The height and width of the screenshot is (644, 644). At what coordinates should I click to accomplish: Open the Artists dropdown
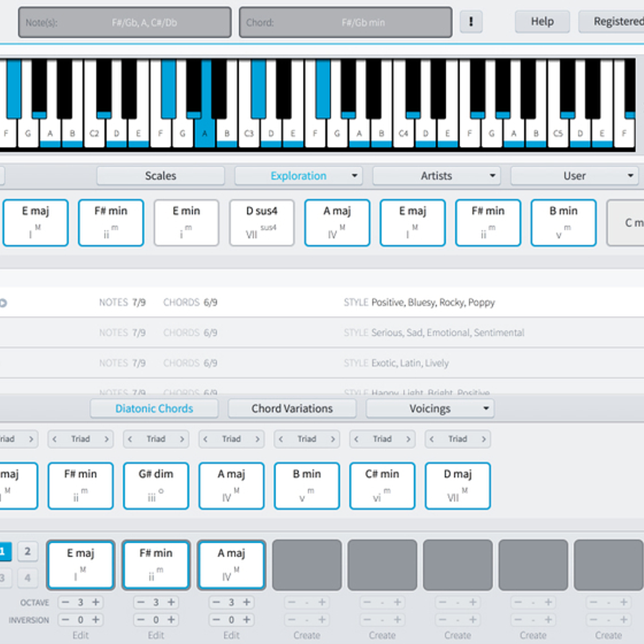(x=436, y=176)
